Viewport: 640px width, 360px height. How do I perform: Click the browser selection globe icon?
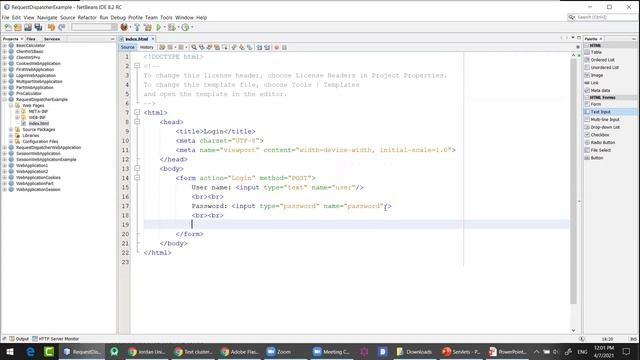pyautogui.click(x=124, y=27)
